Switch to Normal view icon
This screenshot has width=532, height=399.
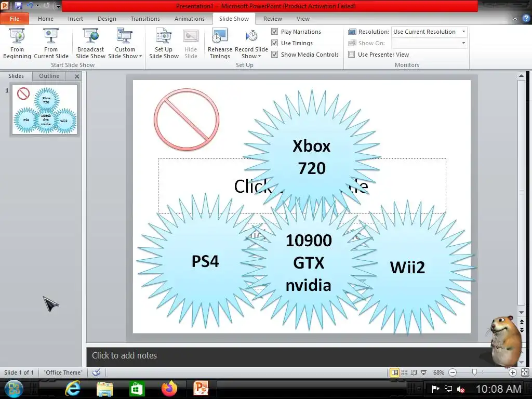tap(395, 373)
